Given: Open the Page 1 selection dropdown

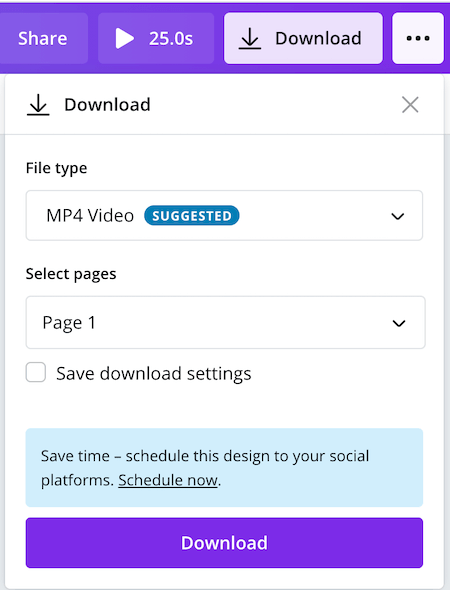Looking at the screenshot, I should coord(225,322).
